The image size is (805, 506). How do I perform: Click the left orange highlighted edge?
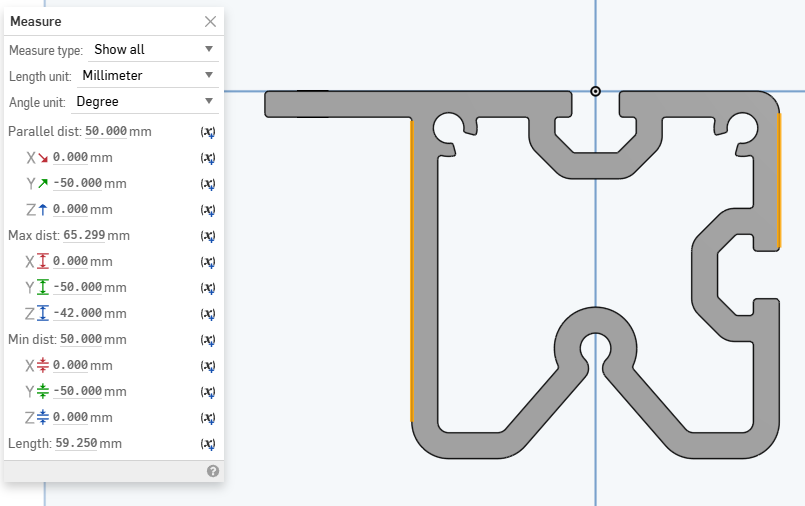tap(411, 270)
